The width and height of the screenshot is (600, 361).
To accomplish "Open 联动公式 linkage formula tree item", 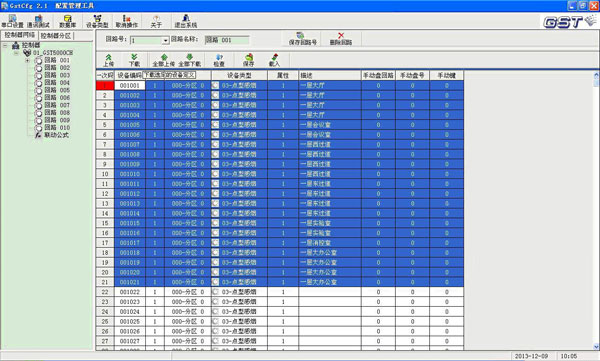I will click(x=56, y=135).
